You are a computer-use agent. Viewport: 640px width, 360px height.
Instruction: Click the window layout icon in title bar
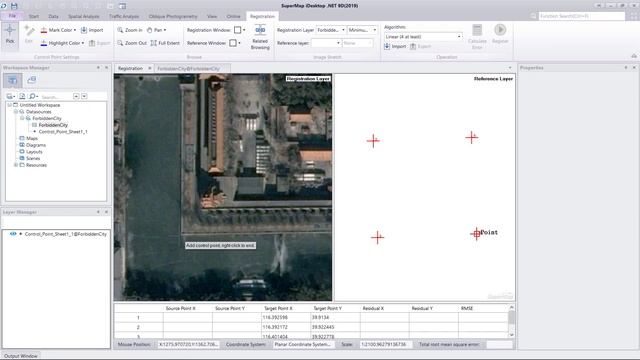point(122,6)
